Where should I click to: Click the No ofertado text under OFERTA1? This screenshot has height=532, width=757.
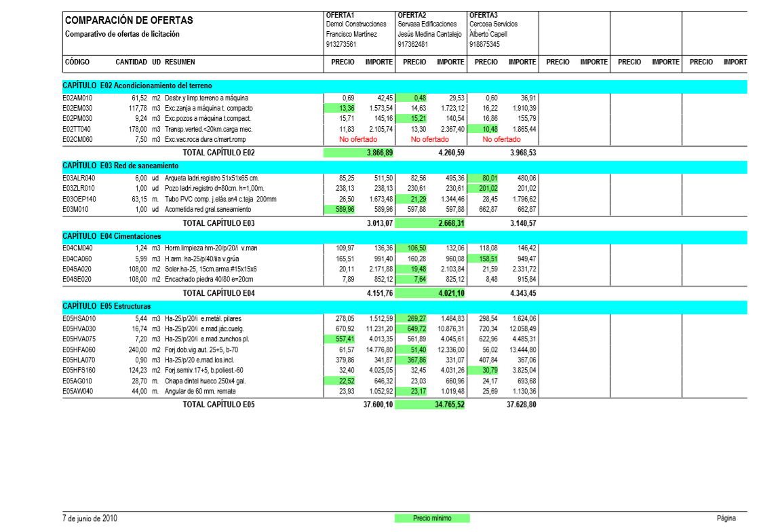point(358,139)
